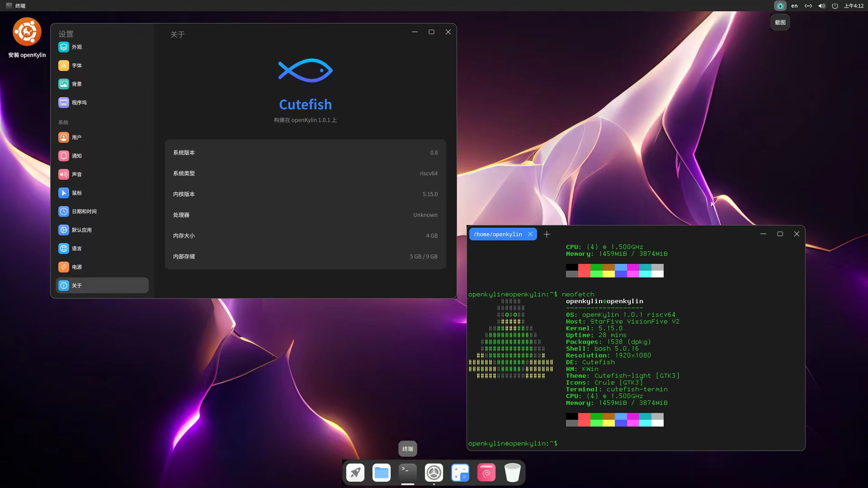
Task: Open the settings gear icon in dock
Action: tap(434, 473)
